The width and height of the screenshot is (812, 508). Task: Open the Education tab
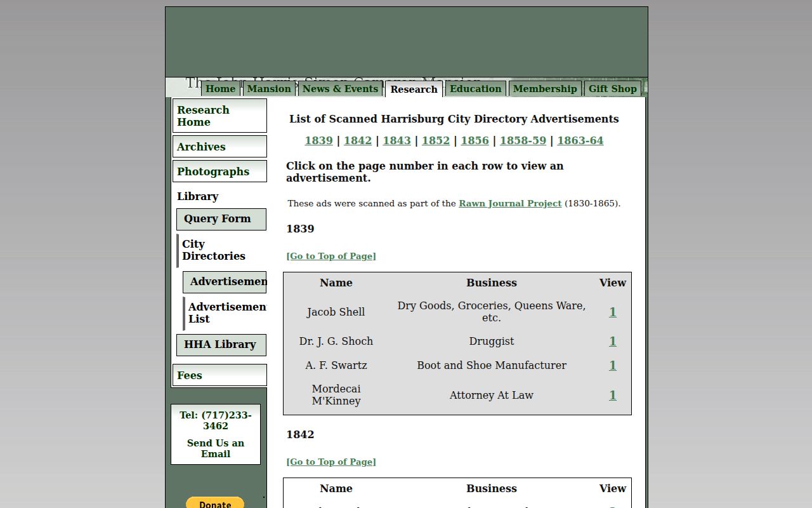pyautogui.click(x=476, y=89)
